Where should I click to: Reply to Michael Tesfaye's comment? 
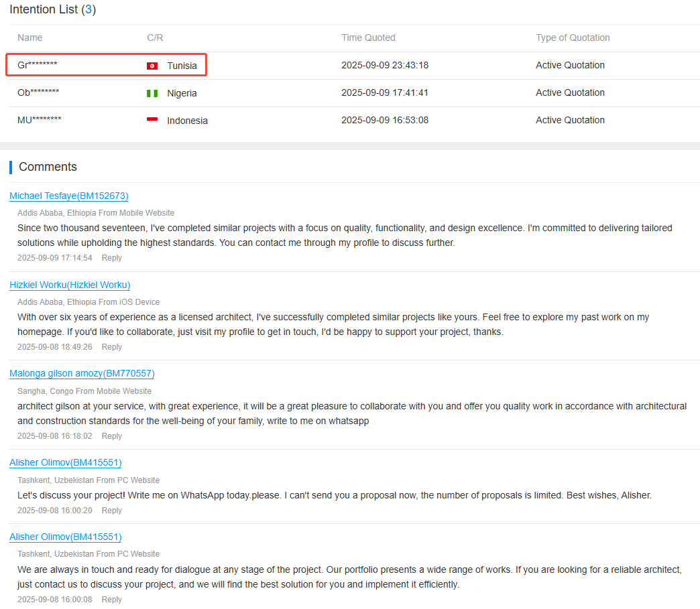click(x=111, y=258)
